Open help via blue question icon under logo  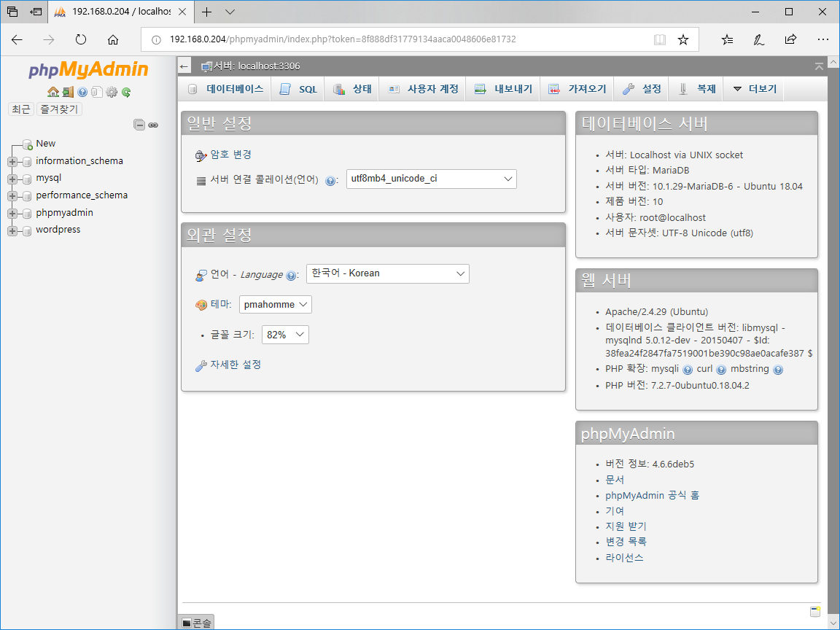coord(82,92)
